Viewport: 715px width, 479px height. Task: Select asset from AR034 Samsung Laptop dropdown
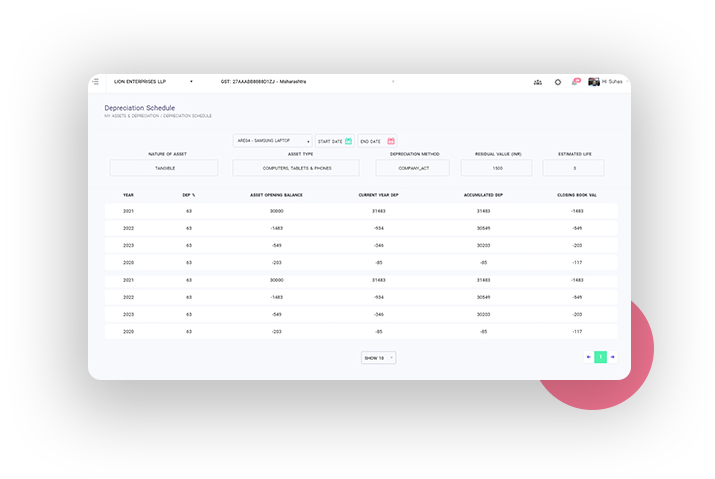[272, 141]
